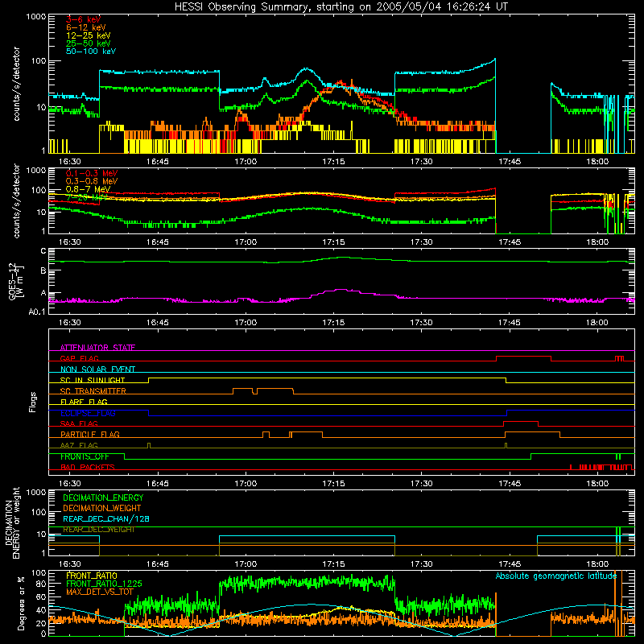Click the PARTICLE_FLAG label
Image resolution: width=644 pixels, height=644 pixels.
(x=90, y=435)
